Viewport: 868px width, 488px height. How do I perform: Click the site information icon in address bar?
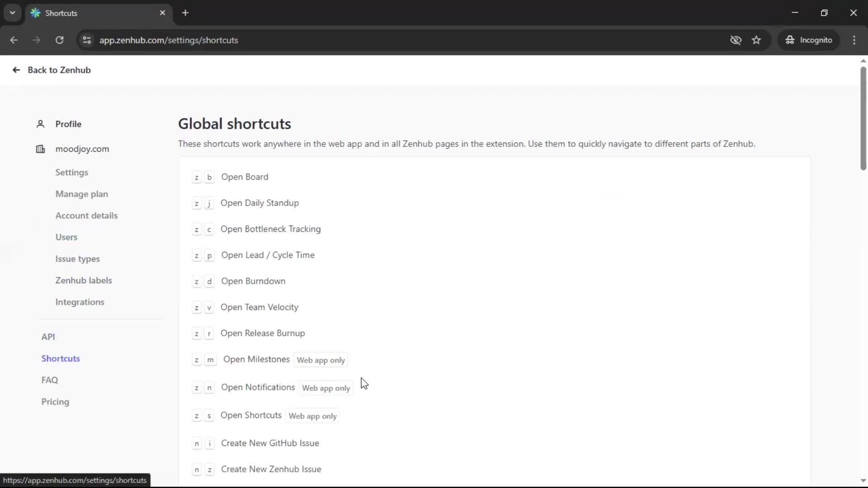86,40
